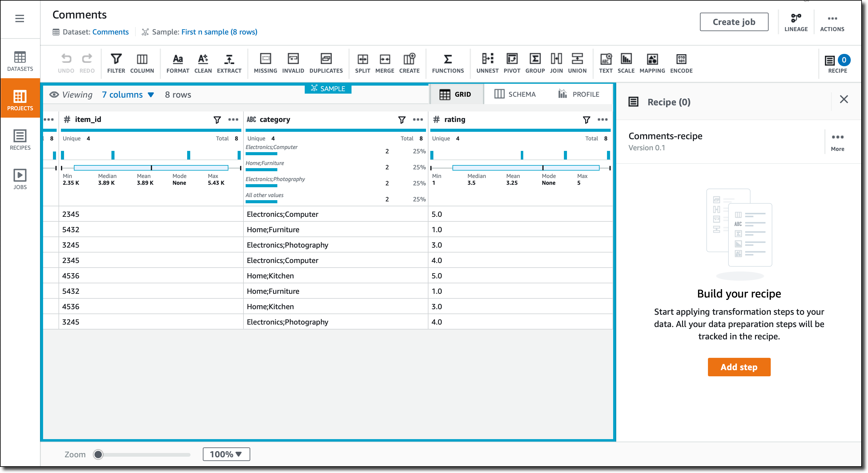Screen dimensions: 868x473
Task: Toggle the Recipe panel button
Action: click(x=837, y=63)
